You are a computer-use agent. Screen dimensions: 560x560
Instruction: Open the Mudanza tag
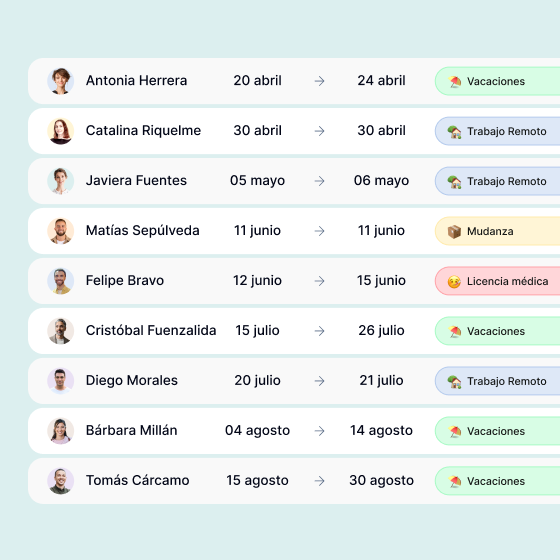498,231
